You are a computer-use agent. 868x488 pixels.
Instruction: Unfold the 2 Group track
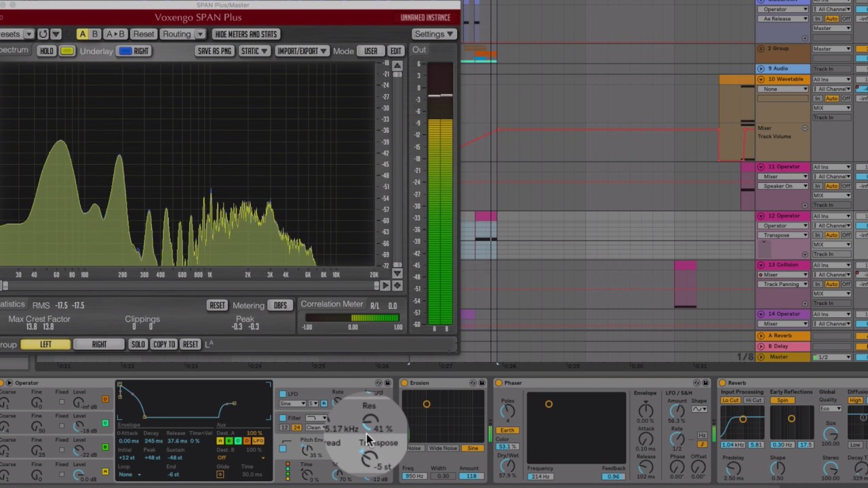761,49
